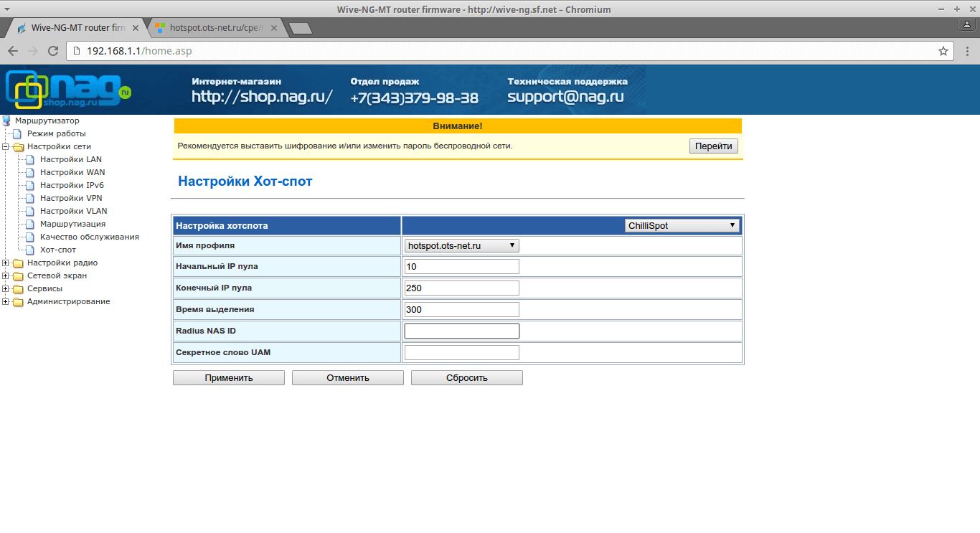Click the page icon beside Настройки VLAN
Image resolution: width=980 pixels, height=533 pixels.
click(30, 211)
